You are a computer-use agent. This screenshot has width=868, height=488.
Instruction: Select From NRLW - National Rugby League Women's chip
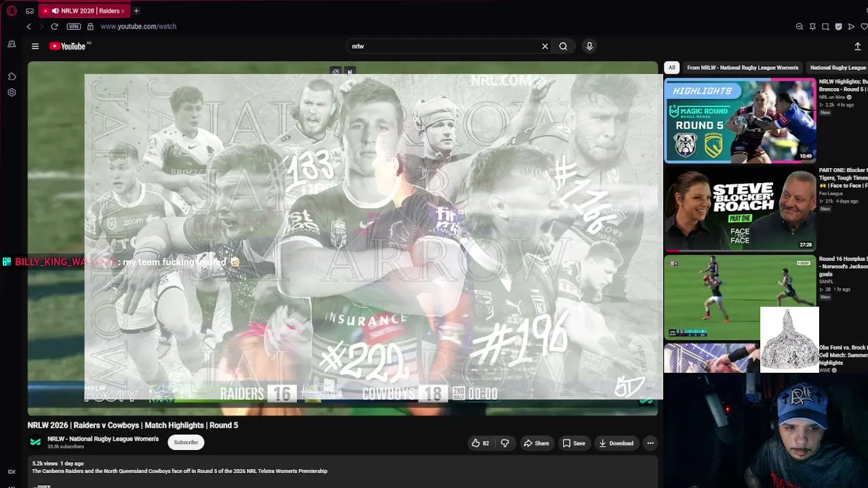743,68
